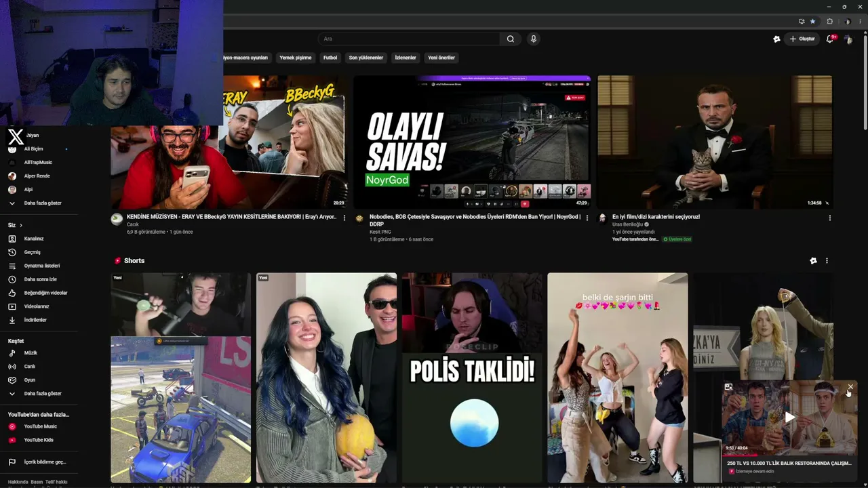This screenshot has width=868, height=488.
Task: Open the YouTube notifications bell
Action: point(830,39)
